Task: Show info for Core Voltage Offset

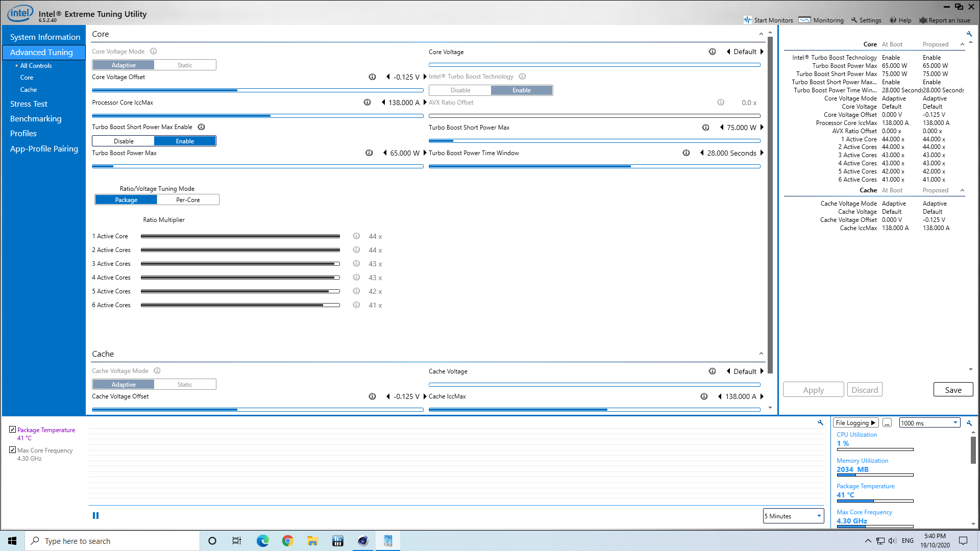Action: [x=373, y=77]
